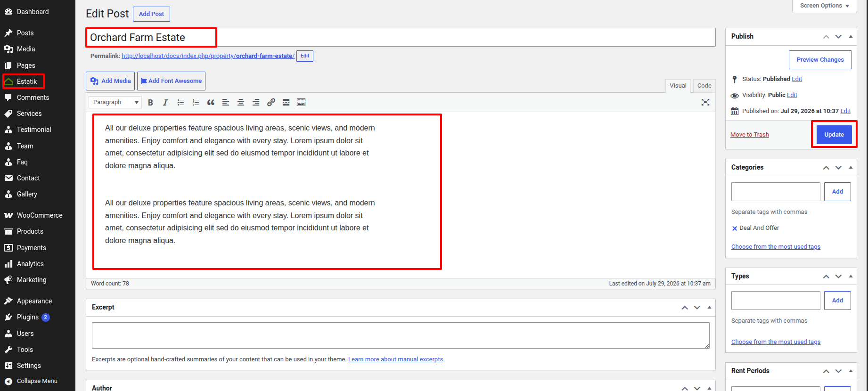Focus the post title field
The width and height of the screenshot is (868, 391).
401,37
